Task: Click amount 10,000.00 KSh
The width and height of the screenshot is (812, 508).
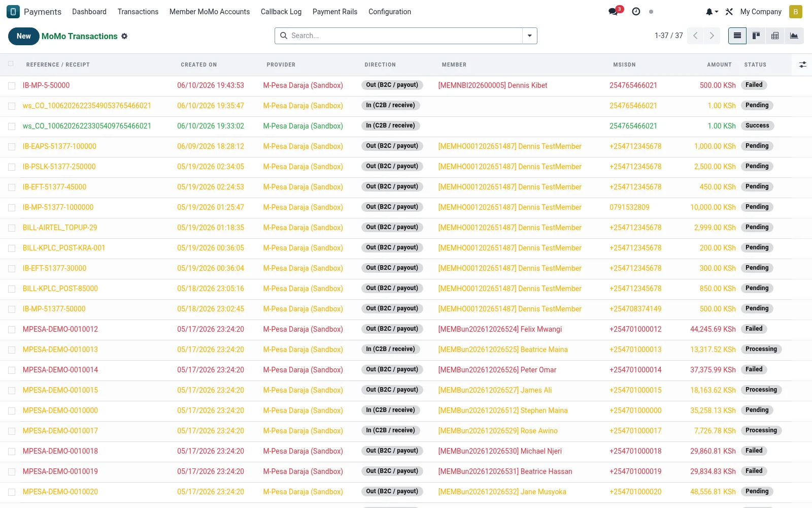Action: [713, 207]
